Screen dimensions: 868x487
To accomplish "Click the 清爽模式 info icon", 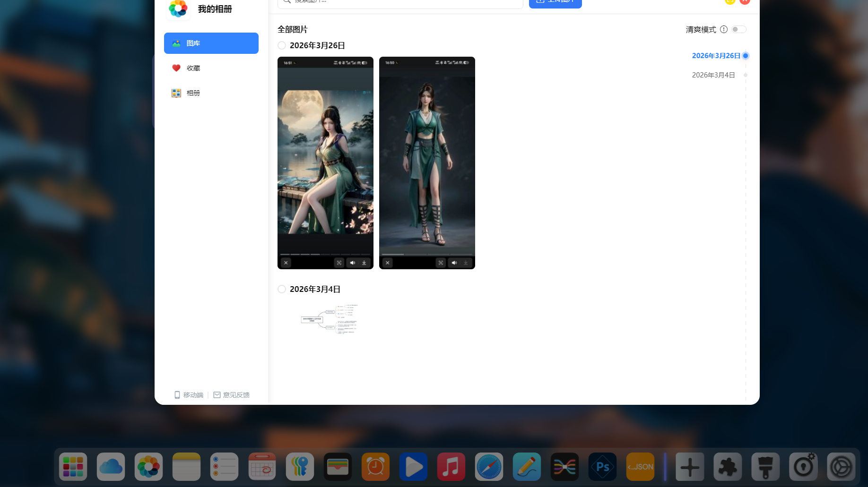I will coord(723,29).
